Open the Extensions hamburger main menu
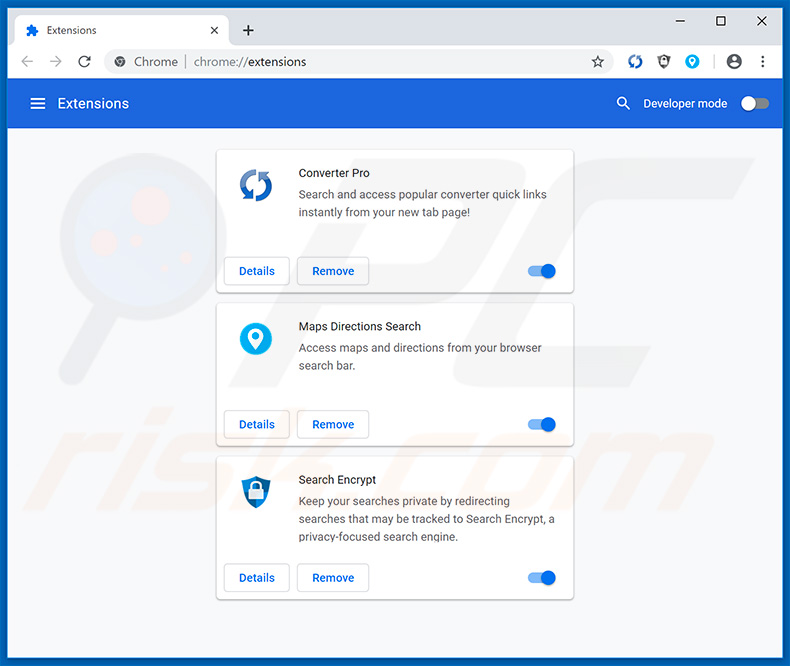The height and width of the screenshot is (666, 790). click(38, 104)
